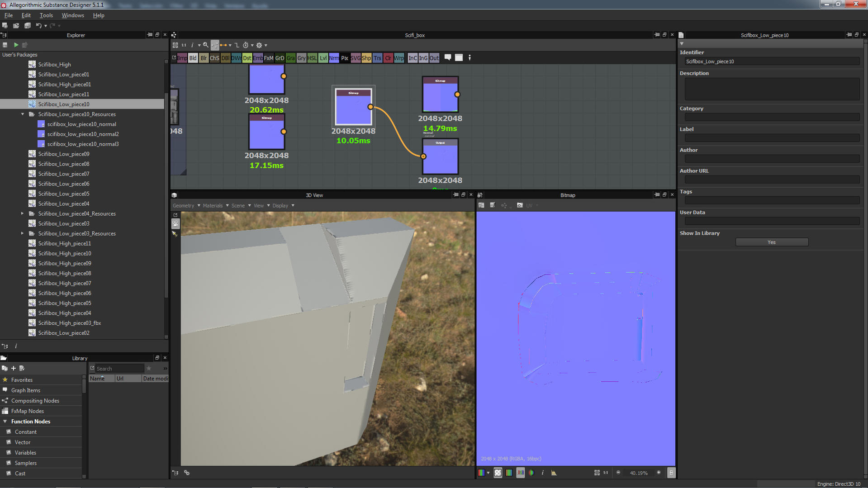The image size is (868, 488).
Task: Open the Tools menu
Action: pos(46,15)
